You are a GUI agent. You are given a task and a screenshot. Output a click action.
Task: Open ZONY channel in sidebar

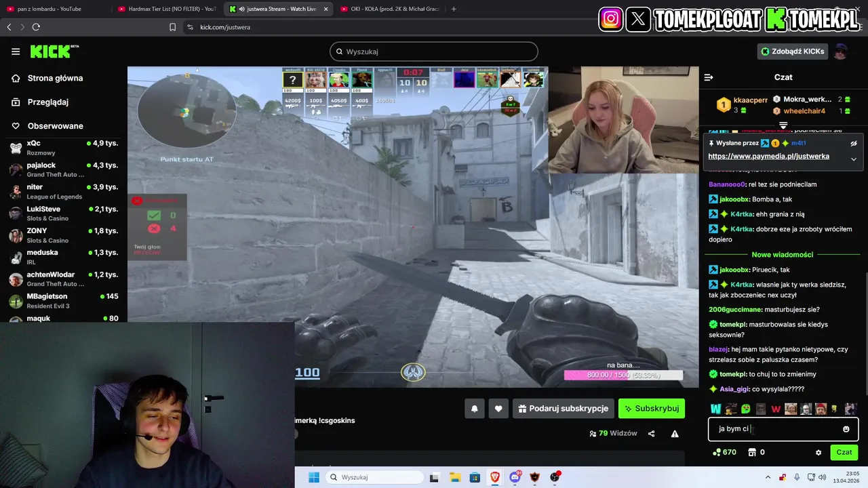64,235
